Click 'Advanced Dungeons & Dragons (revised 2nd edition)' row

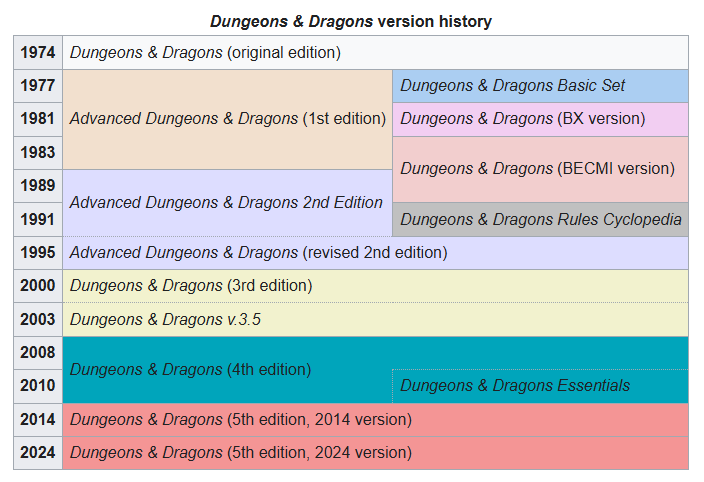(x=375, y=253)
